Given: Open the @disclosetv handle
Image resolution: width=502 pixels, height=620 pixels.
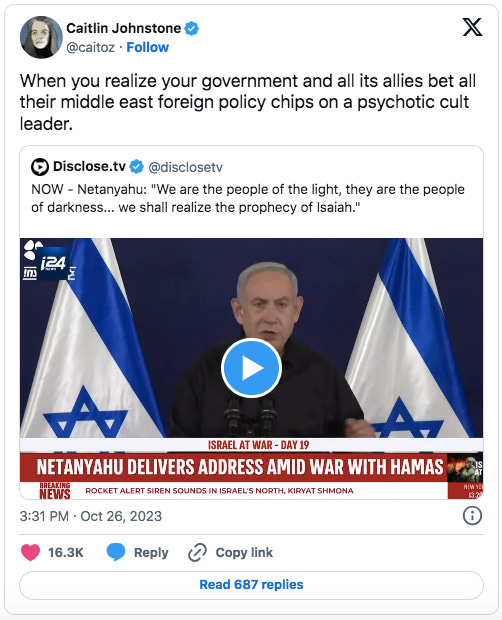Looking at the screenshot, I should (185, 167).
